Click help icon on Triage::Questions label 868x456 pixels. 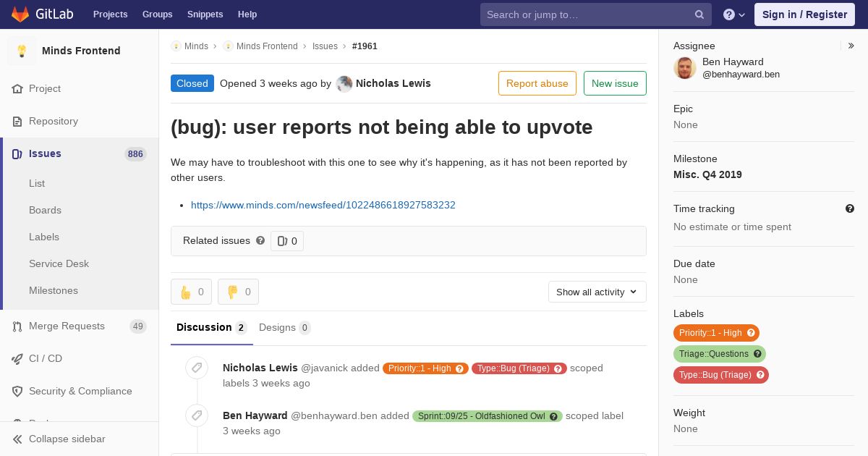coord(757,354)
